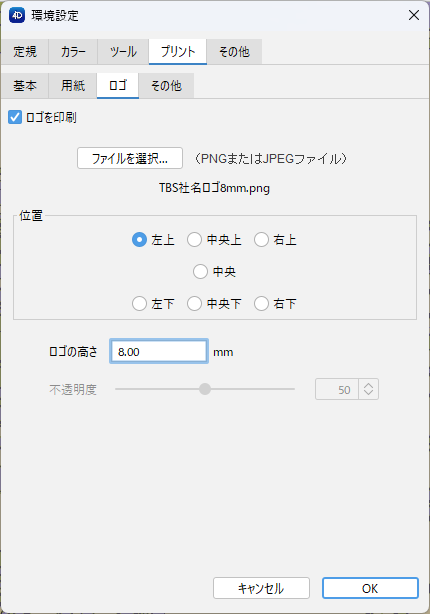Select the 中央上 position radio button
This screenshot has height=614, width=430.
click(194, 240)
